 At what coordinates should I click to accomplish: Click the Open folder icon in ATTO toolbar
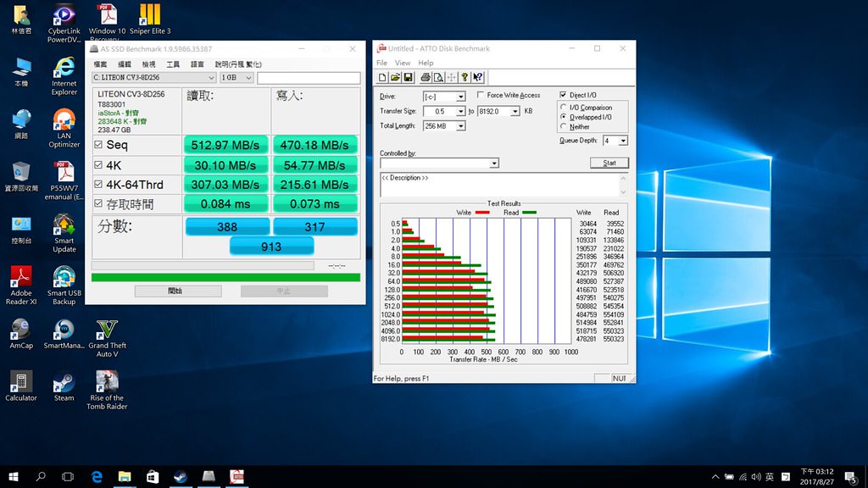(395, 77)
